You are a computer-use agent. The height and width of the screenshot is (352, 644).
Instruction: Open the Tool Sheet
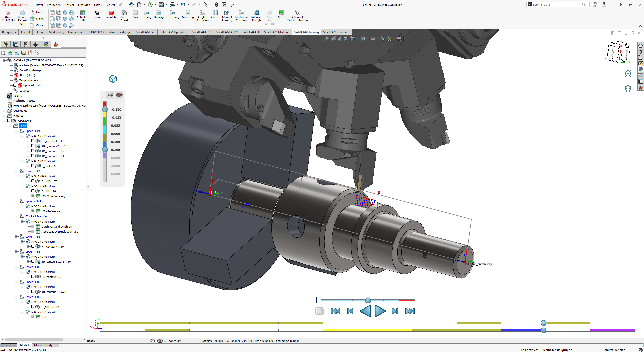[x=124, y=16]
